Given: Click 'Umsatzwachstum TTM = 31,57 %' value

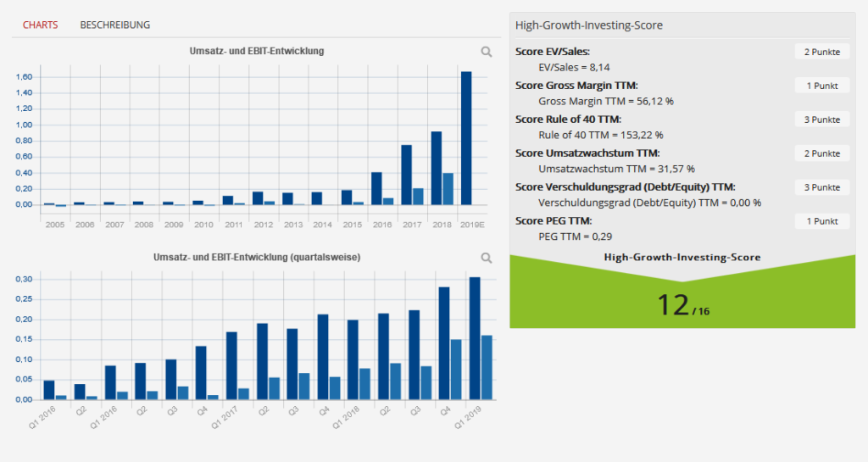Looking at the screenshot, I should 617,169.
